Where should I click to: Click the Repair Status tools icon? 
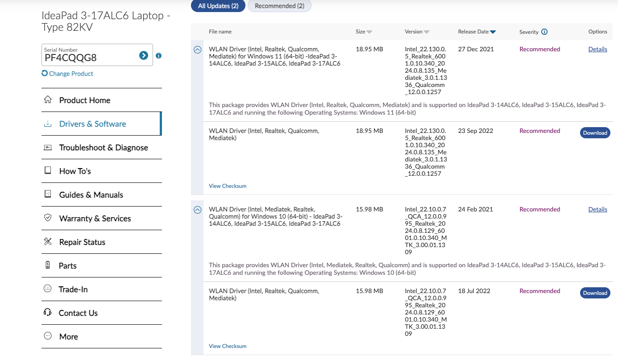[x=48, y=241]
